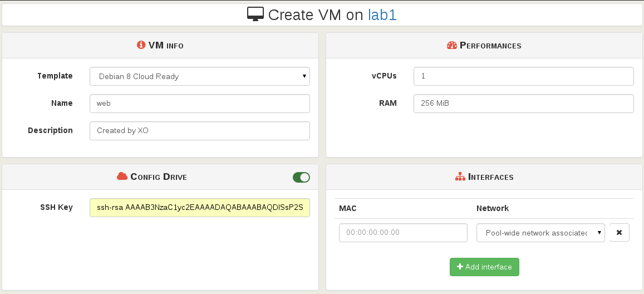Screen dimensions: 644x294
Task: Click the Interfaces panel heading text
Action: (x=491, y=177)
